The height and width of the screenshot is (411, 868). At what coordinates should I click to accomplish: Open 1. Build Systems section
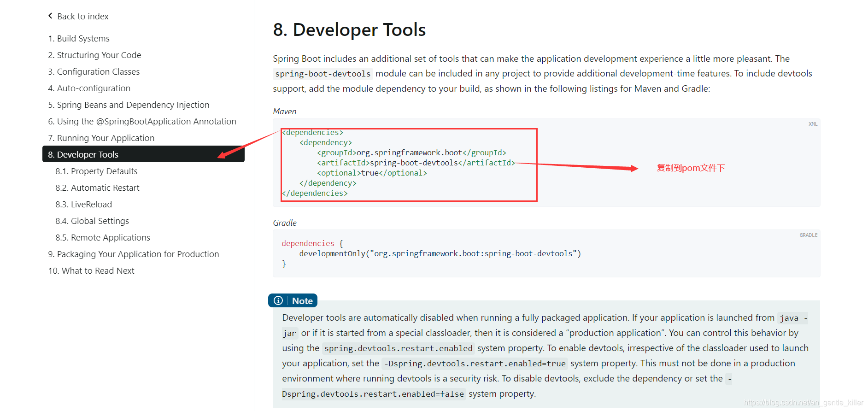(79, 38)
